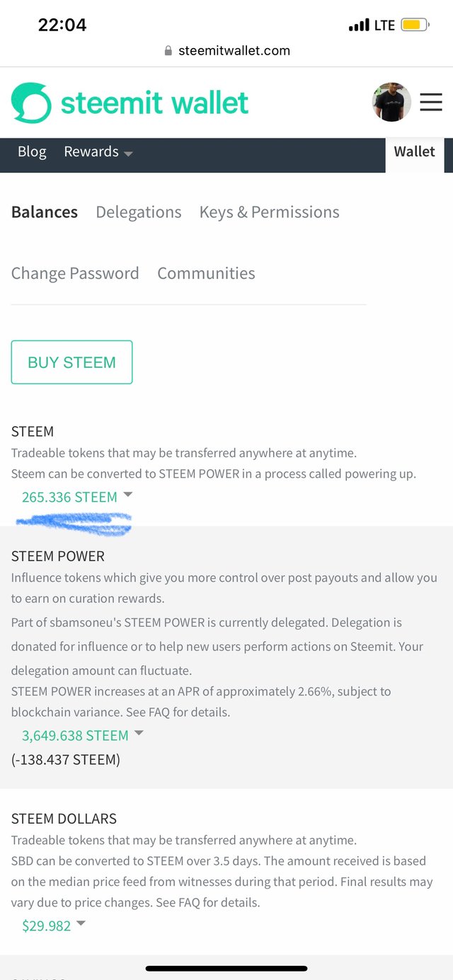This screenshot has width=453, height=980.
Task: Tap the Steemit logo speech-bubble icon
Action: [x=31, y=103]
